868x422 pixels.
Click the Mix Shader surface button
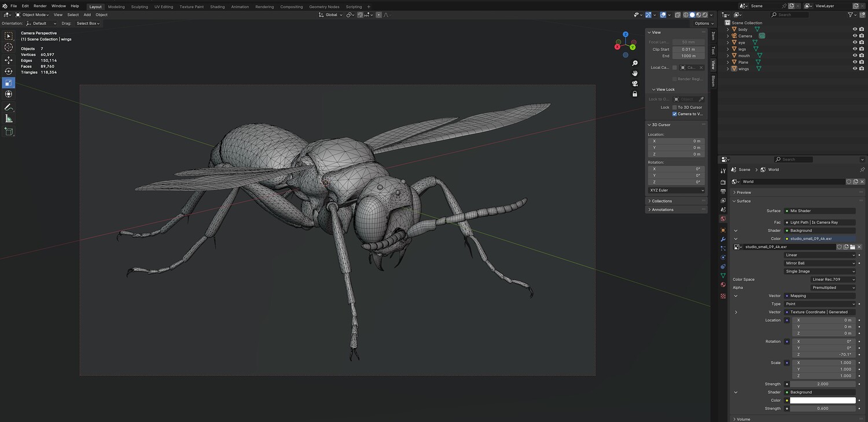click(x=820, y=211)
